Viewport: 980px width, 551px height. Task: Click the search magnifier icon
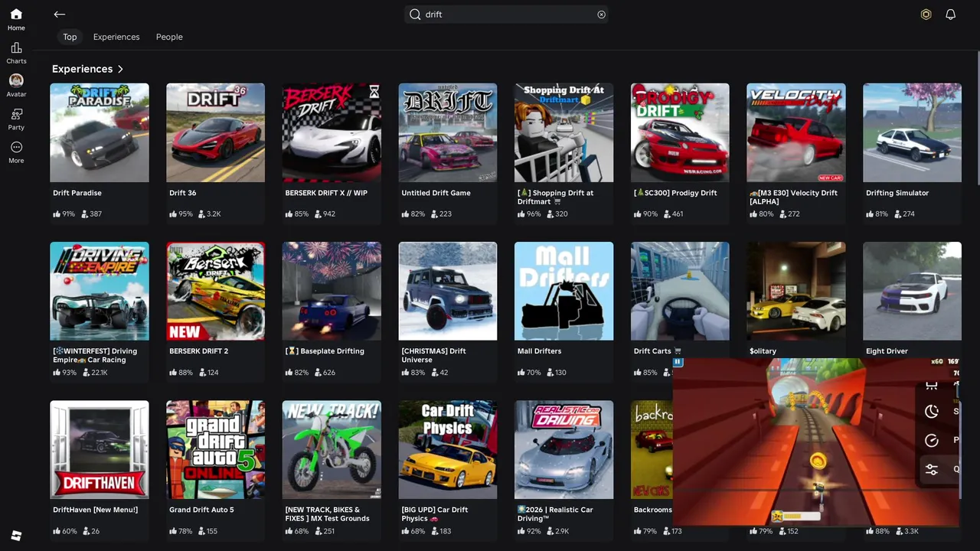click(415, 15)
